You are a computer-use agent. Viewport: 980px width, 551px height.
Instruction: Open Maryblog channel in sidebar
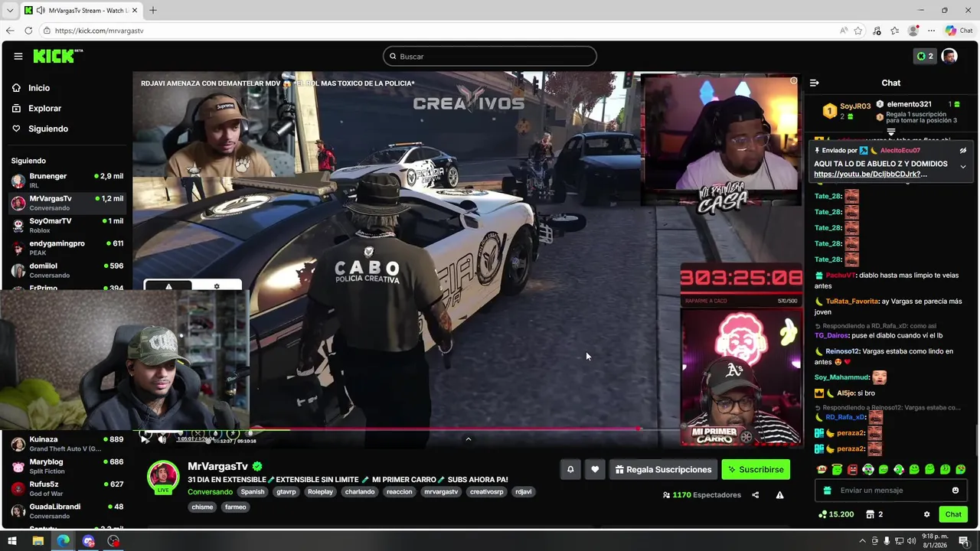click(x=67, y=466)
